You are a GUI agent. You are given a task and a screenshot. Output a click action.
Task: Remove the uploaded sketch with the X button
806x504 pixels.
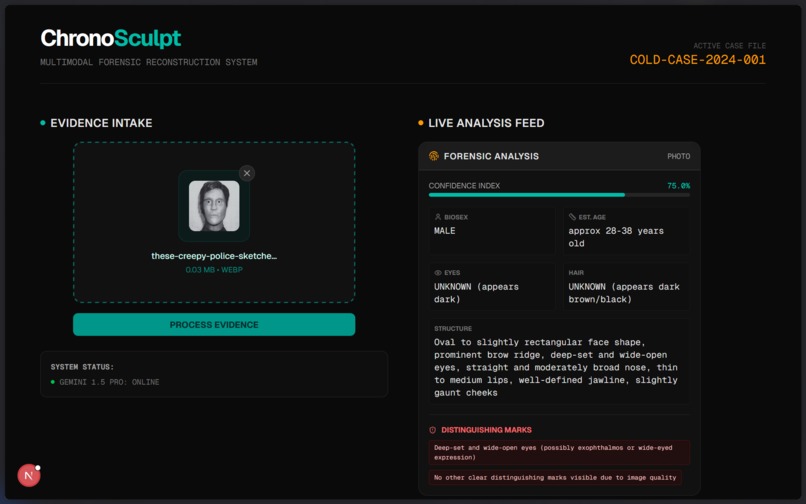click(247, 173)
